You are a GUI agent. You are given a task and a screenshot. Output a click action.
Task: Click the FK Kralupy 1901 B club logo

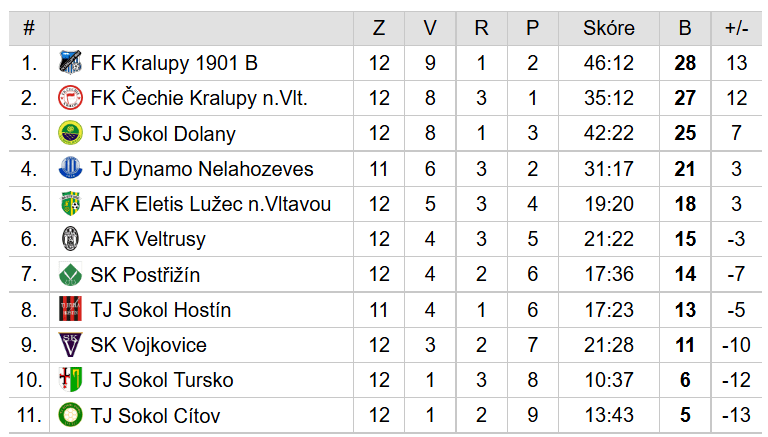click(70, 63)
